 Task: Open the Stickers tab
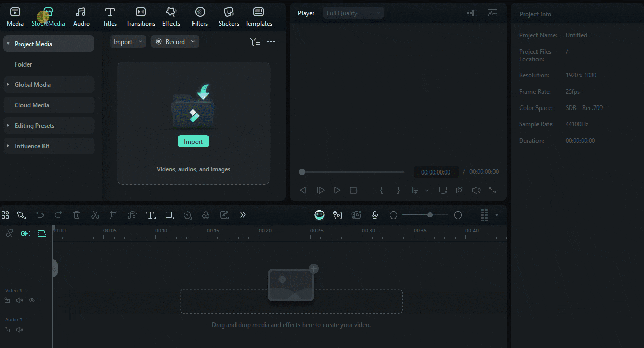click(x=229, y=16)
